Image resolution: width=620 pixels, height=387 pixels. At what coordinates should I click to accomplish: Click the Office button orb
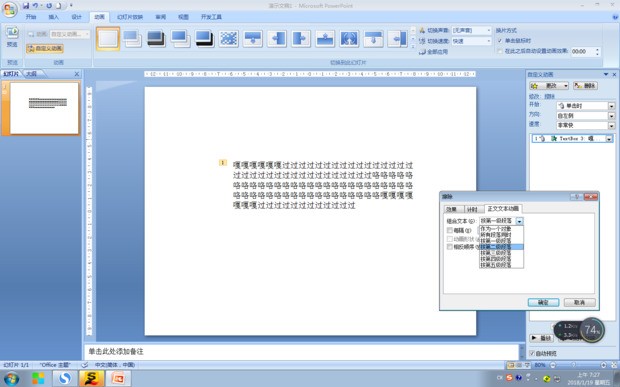[x=9, y=9]
